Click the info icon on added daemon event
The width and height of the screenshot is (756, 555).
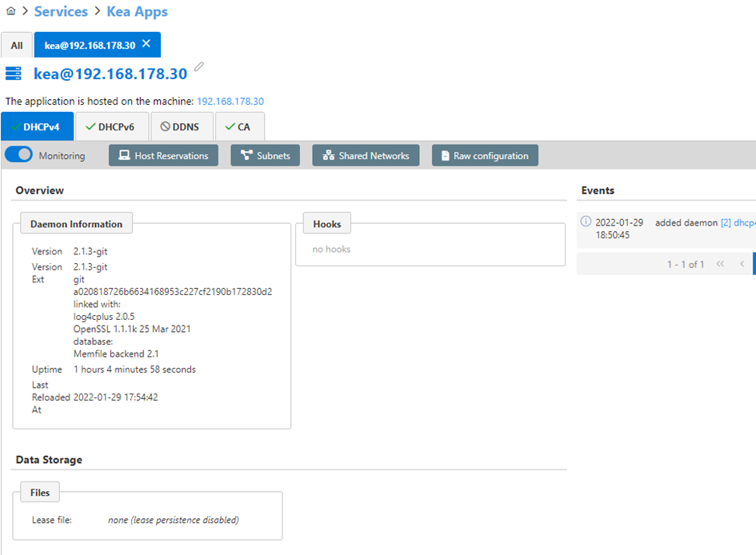(586, 222)
